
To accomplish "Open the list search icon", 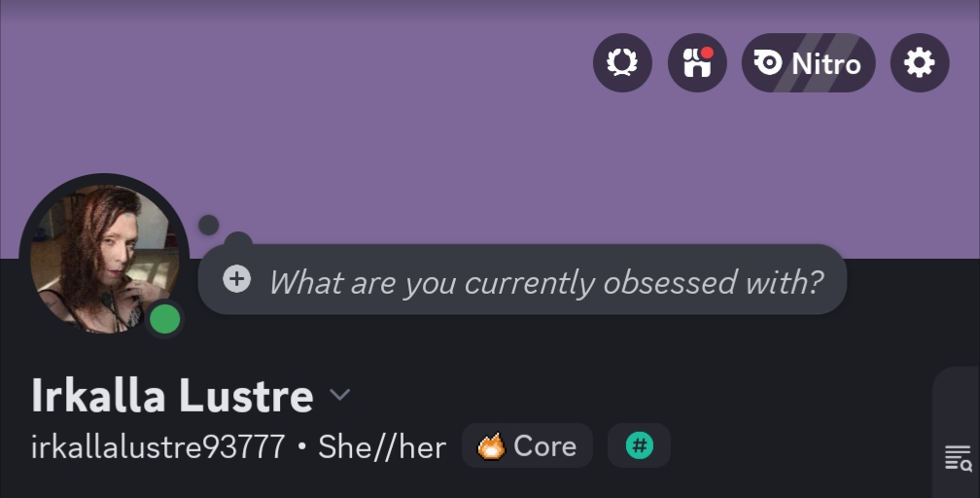I will [x=958, y=457].
